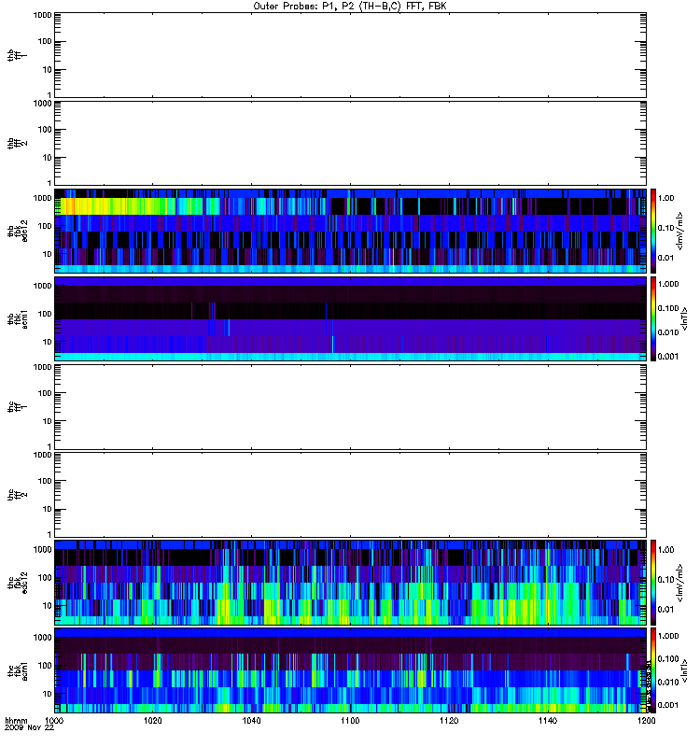
Task: Click the thc scm1 color bar
Action: (653, 670)
